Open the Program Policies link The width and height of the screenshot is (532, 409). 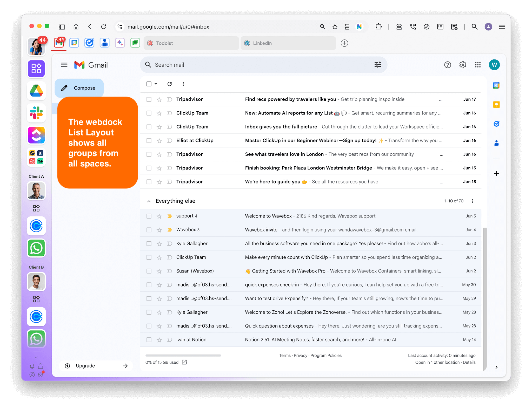(326, 356)
